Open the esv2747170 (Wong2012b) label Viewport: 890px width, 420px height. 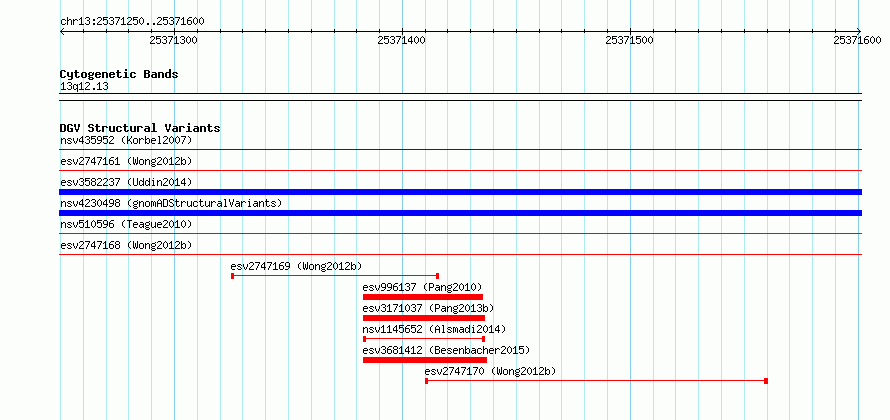[x=490, y=372]
